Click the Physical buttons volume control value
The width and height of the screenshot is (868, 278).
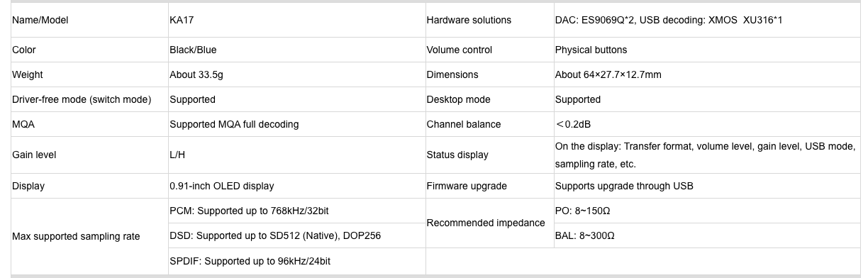[x=591, y=50]
